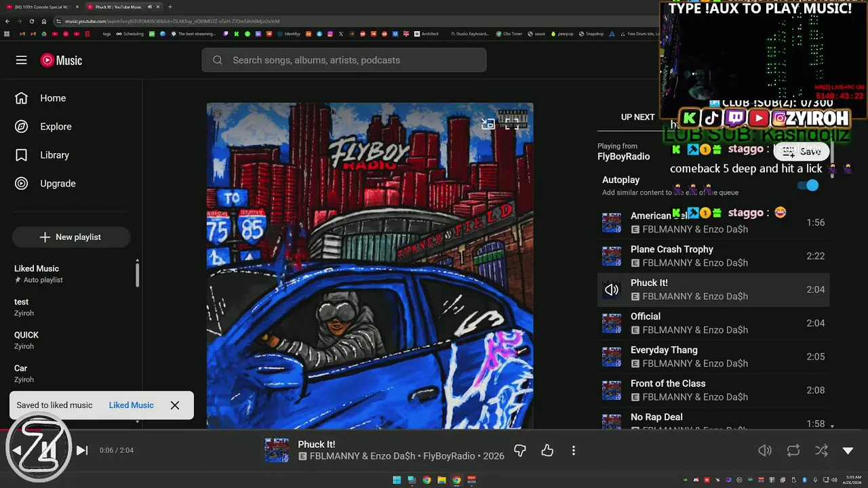Go to the browser home page
This screenshot has width=868, height=488.
point(44,21)
